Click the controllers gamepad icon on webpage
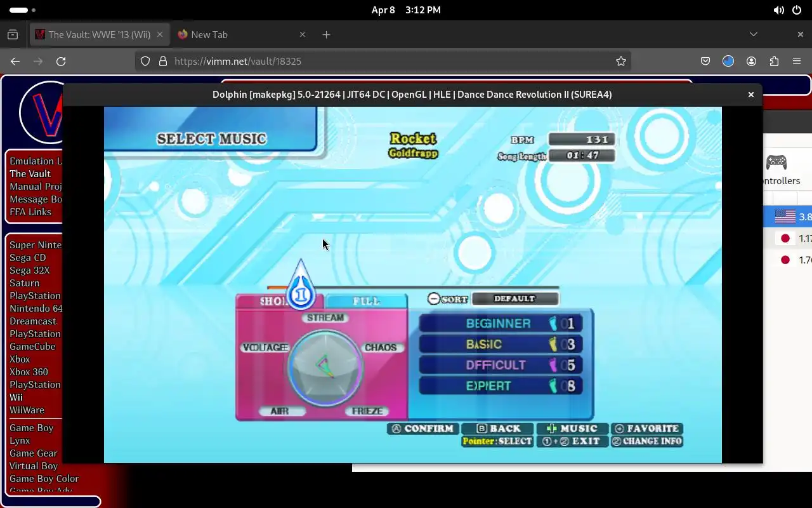The image size is (812, 508). (776, 163)
